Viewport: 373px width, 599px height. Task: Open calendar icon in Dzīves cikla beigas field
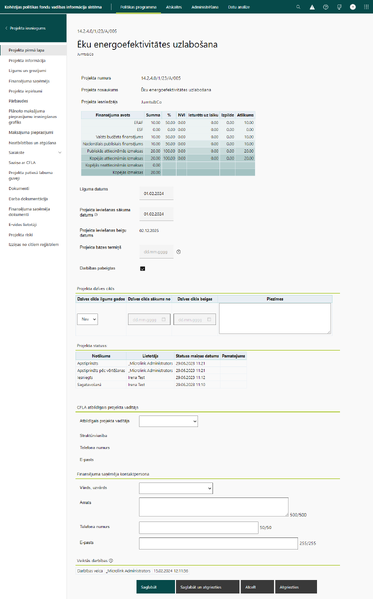coord(209,319)
